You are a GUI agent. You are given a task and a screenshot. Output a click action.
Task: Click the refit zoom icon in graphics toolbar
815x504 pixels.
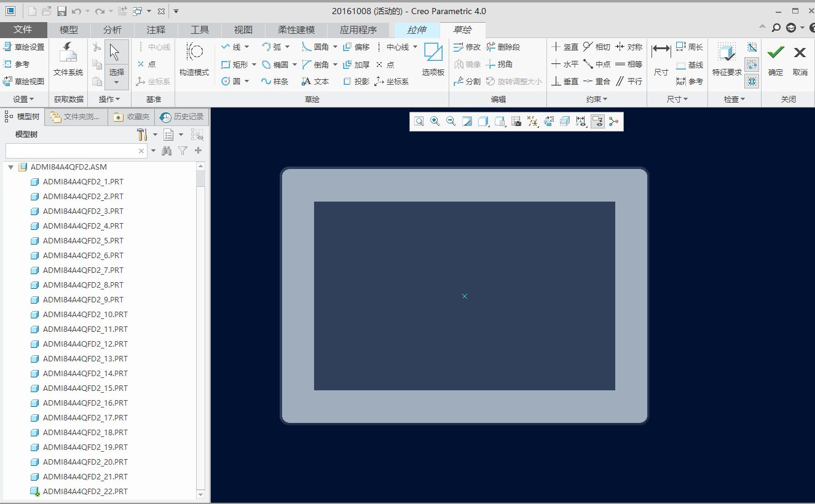pyautogui.click(x=419, y=122)
